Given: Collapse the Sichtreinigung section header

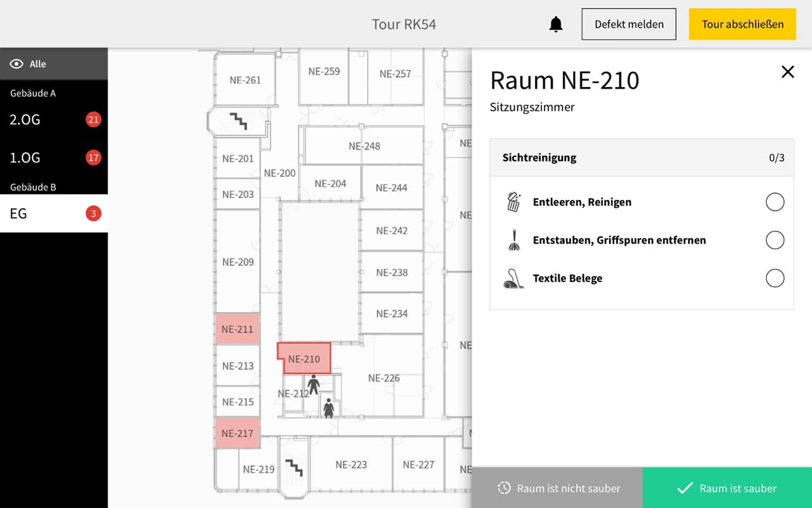Looking at the screenshot, I should (x=641, y=158).
